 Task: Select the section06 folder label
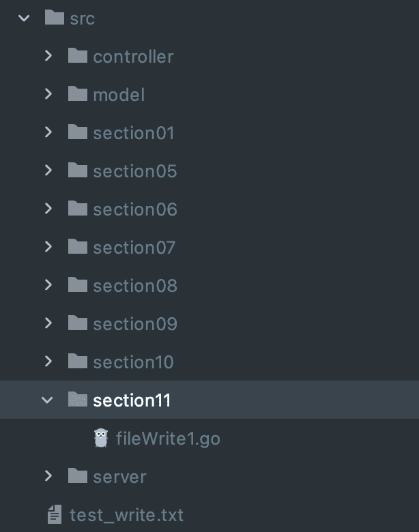[135, 209]
